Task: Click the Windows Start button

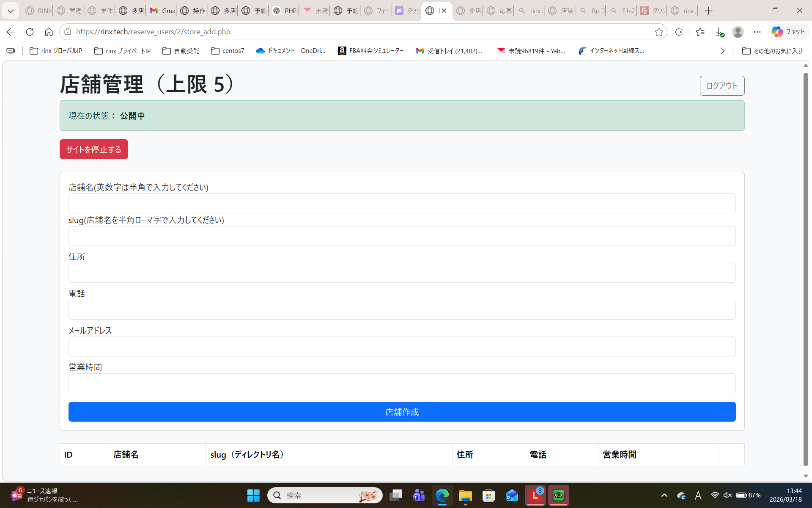Action: tap(253, 495)
